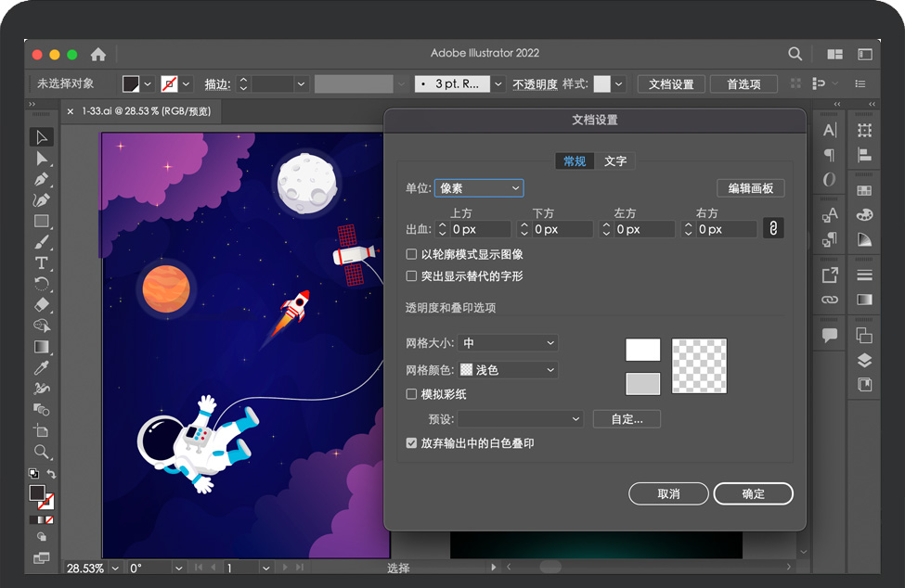The image size is (905, 588).
Task: Select the Eraser tool
Action: pyautogui.click(x=42, y=305)
